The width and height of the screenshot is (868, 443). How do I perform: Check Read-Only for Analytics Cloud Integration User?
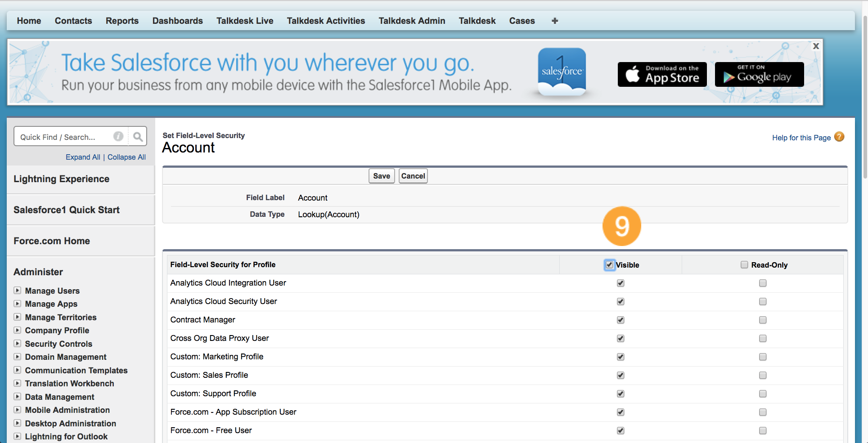point(763,283)
